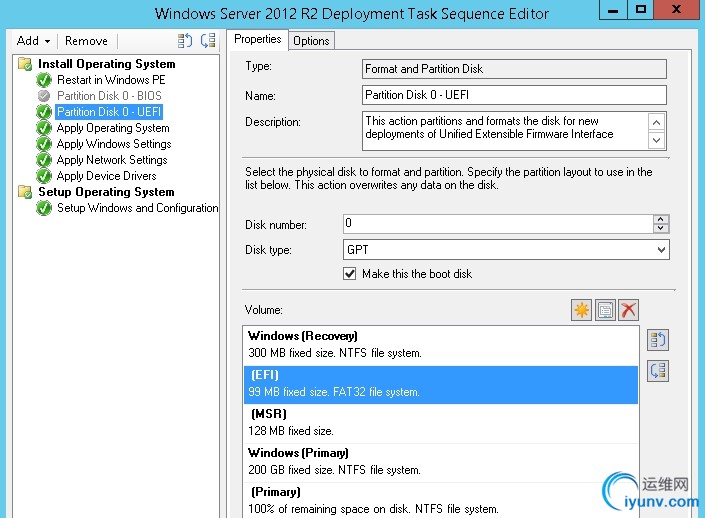705x518 pixels.
Task: Select the Apply Windows Settings step
Action: click(x=114, y=144)
